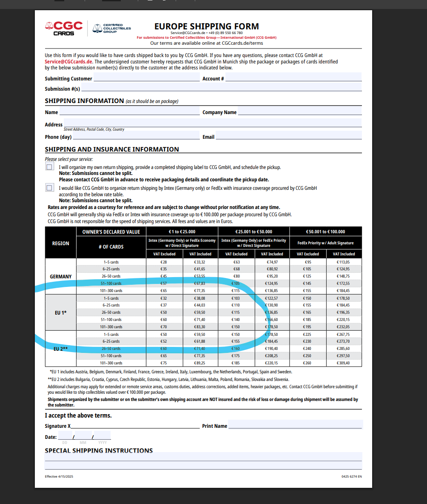This screenshot has width=427, height=504.
Task: Click the red Service@CGCcards.de email link
Action: click(x=68, y=62)
